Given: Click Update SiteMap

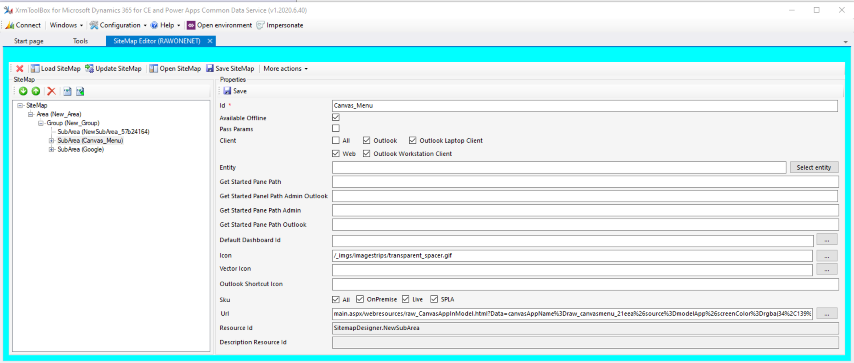Looking at the screenshot, I should (113, 69).
